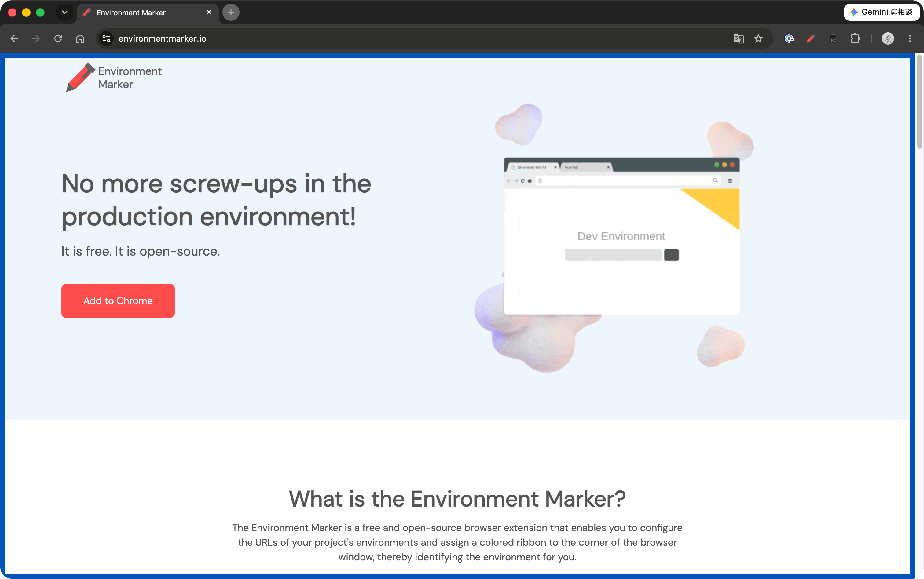This screenshot has height=579, width=924.
Task: Go to the Home page icon
Action: [x=80, y=39]
